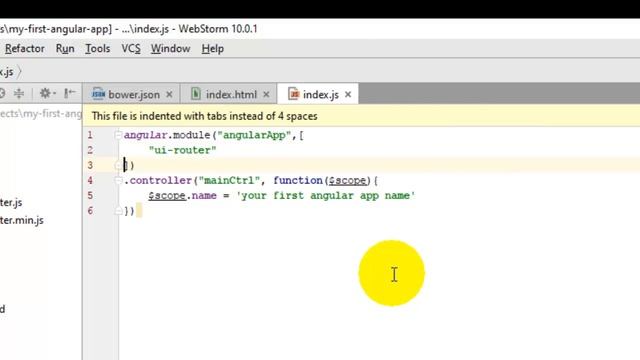Click the "angularApp" string
Viewport: 640px width, 360px height.
pyautogui.click(x=254, y=135)
